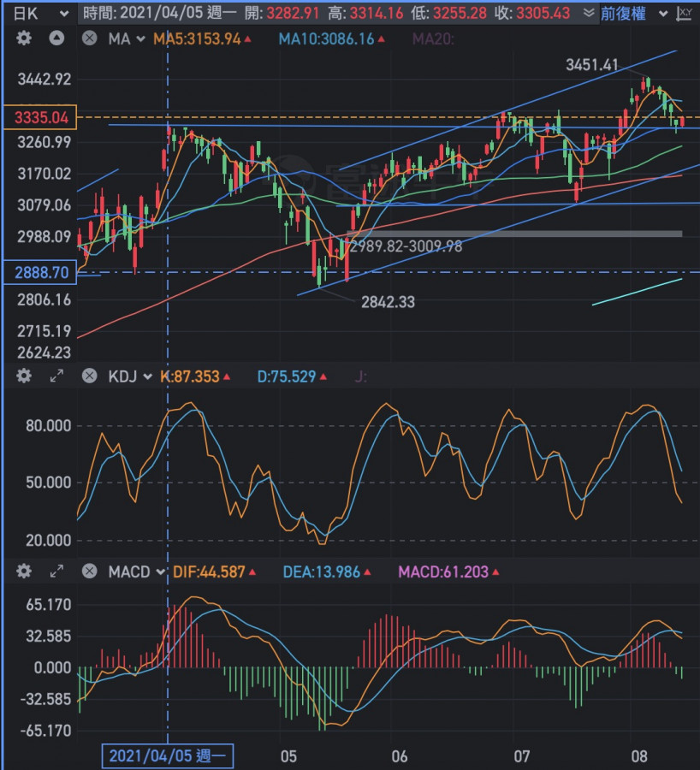Remove the MA indicator with X icon
Screen dimensions: 700x770
88,38
